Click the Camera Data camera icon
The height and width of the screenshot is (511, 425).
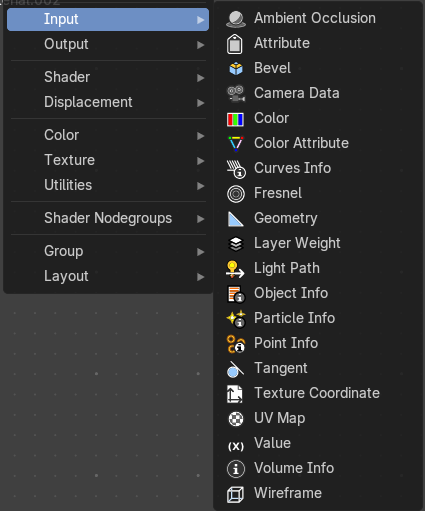[x=236, y=94]
